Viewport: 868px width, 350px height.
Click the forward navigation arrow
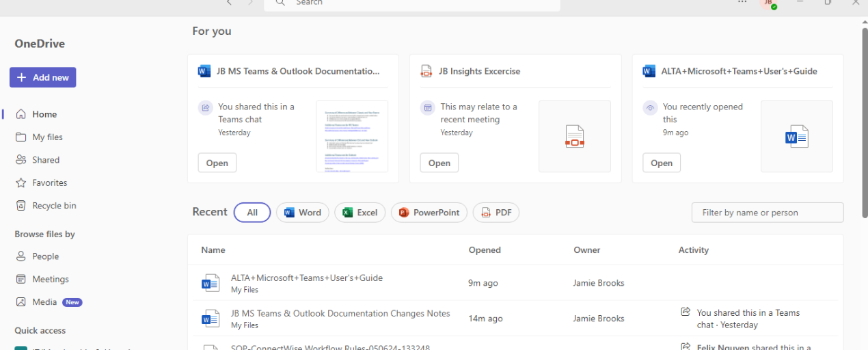(x=250, y=3)
